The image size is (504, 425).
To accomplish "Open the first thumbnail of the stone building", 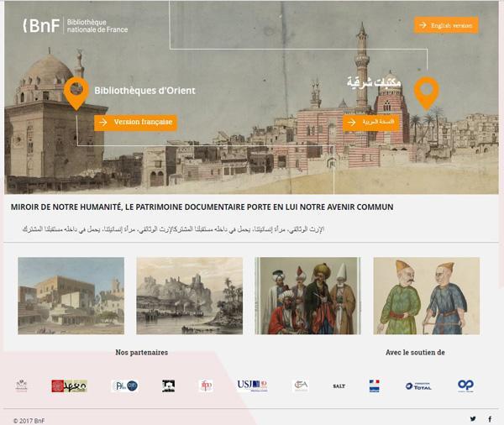I will (x=71, y=296).
